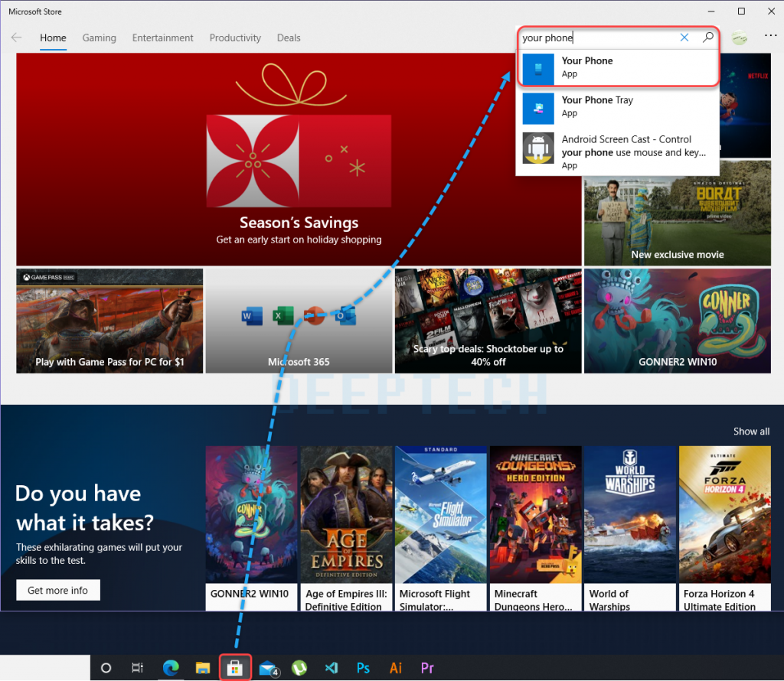Screen dimensions: 784x681
Task: Open Microsoft Flight Simulator card
Action: [x=440, y=528]
